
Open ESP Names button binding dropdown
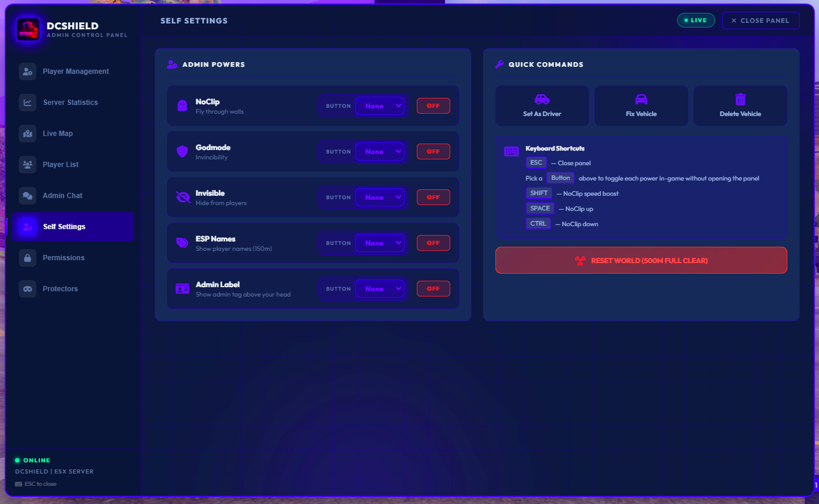(x=380, y=243)
